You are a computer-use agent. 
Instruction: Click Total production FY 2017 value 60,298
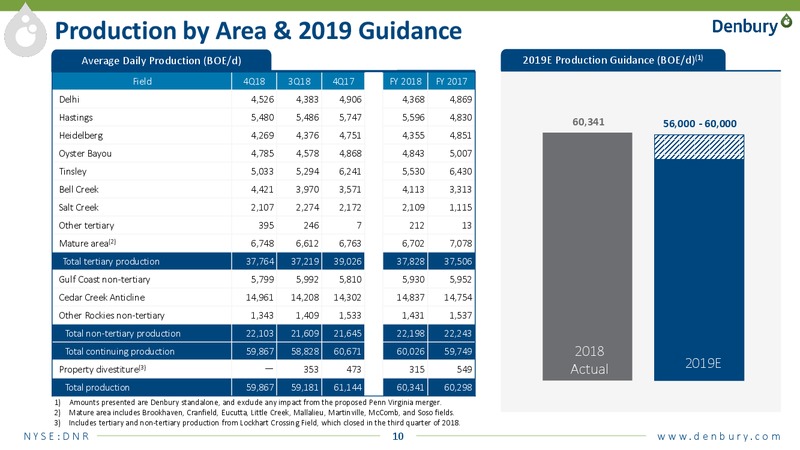[458, 387]
